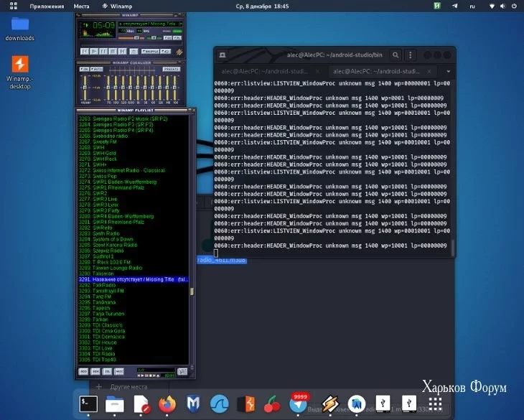Click scrolling song title in Winamp
Screen dimensions: 524x420
(150, 24)
